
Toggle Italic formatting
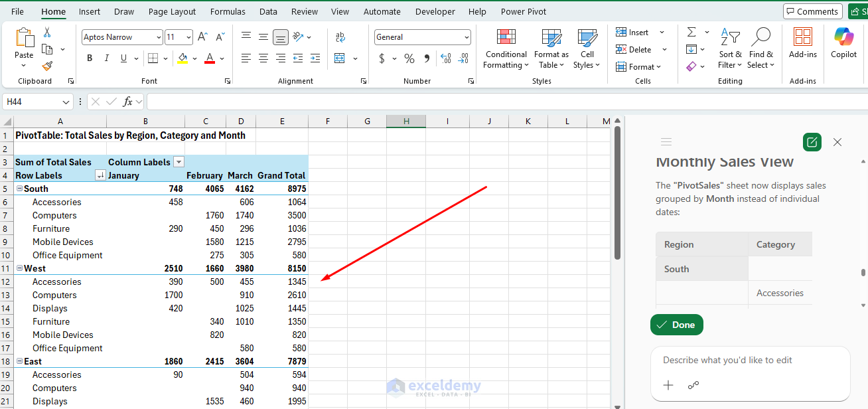point(107,58)
